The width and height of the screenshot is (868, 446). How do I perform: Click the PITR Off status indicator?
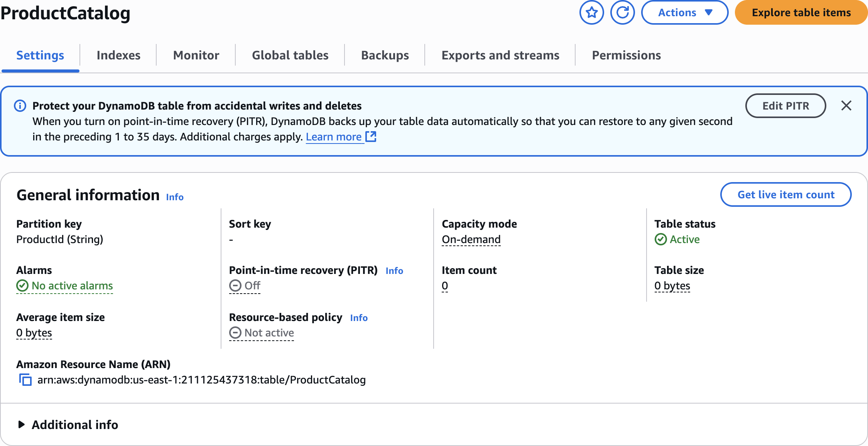click(245, 286)
